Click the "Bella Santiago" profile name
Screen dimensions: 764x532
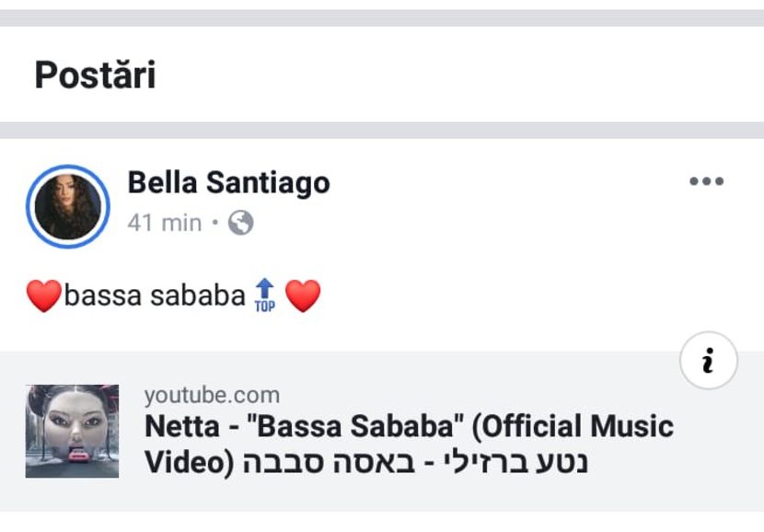coord(228,183)
